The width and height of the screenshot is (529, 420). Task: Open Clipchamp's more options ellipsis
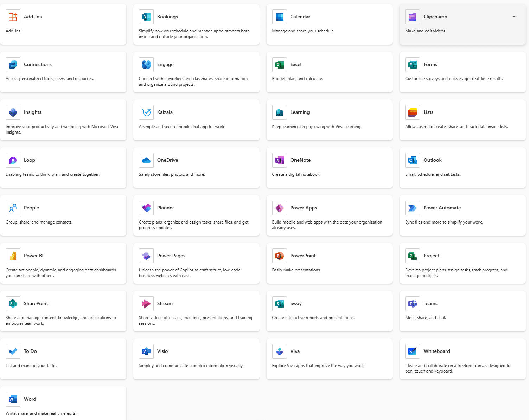pos(515,17)
